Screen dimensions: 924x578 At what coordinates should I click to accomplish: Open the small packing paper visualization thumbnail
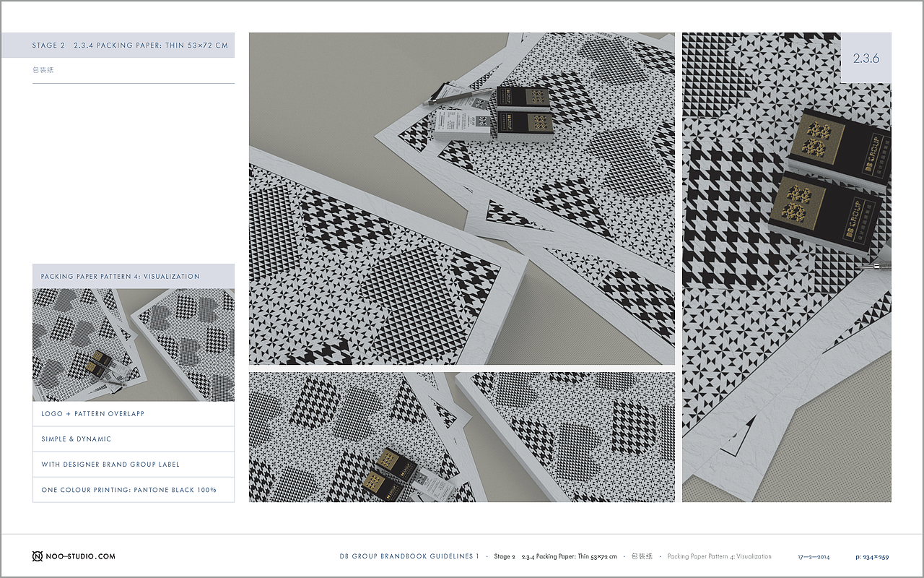(x=134, y=345)
